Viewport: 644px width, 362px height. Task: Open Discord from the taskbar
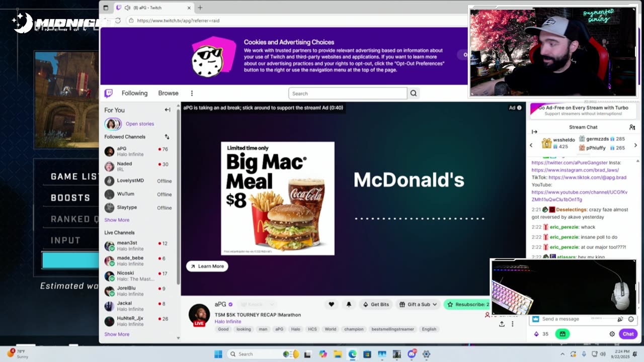[412, 354]
